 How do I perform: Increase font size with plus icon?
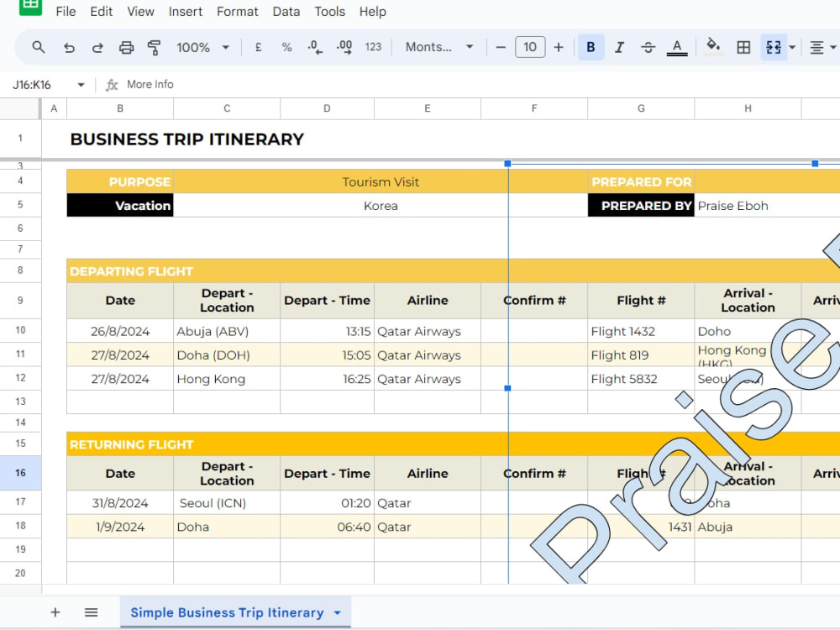click(559, 47)
